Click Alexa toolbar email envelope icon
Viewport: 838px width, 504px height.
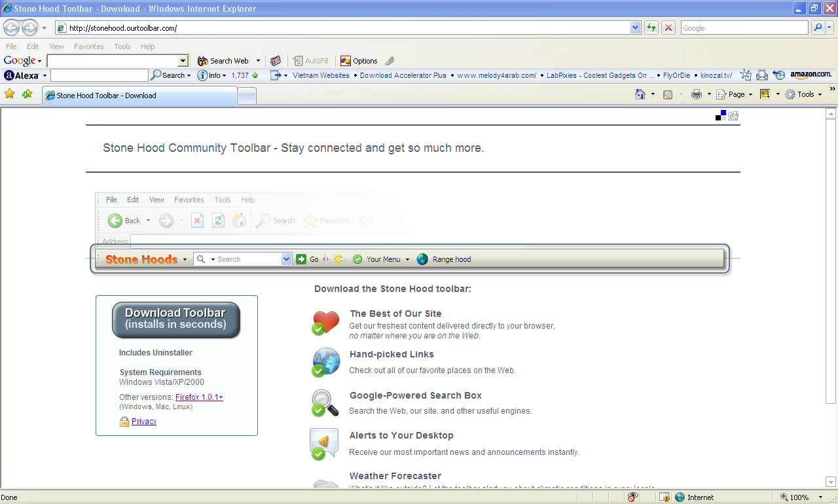click(x=762, y=75)
